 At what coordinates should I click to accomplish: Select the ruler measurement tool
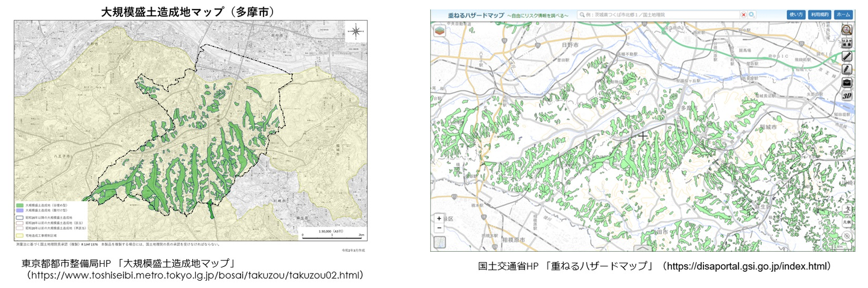point(846,56)
